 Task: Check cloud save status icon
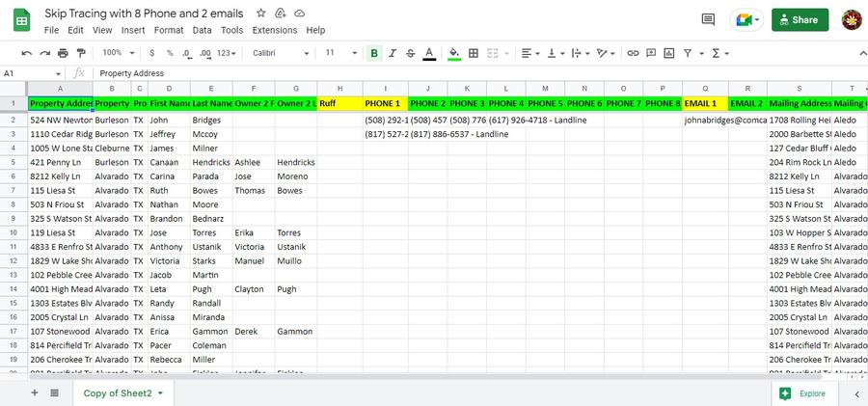coord(300,14)
